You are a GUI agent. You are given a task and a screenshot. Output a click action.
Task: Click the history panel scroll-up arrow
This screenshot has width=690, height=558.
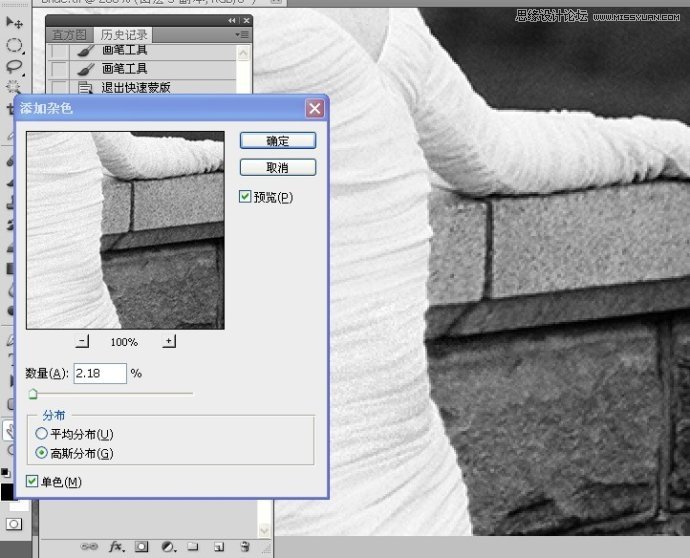243,54
